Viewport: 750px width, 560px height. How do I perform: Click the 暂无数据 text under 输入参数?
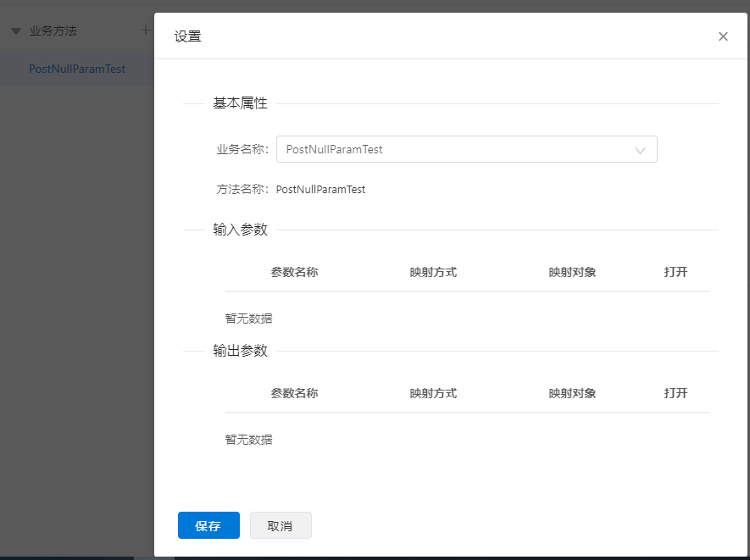pos(248,319)
